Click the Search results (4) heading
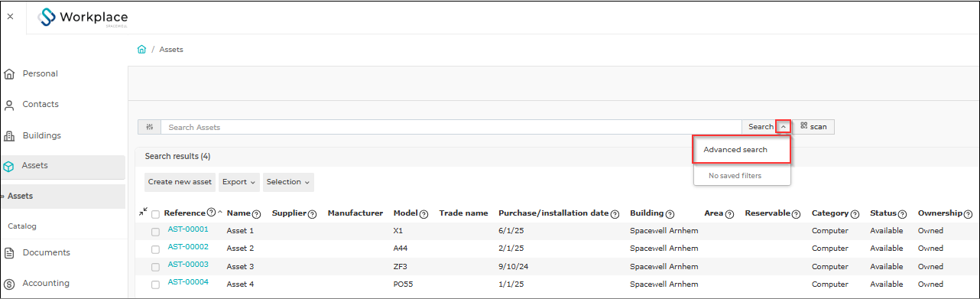Screen dimensions: 980x299 (x=177, y=156)
